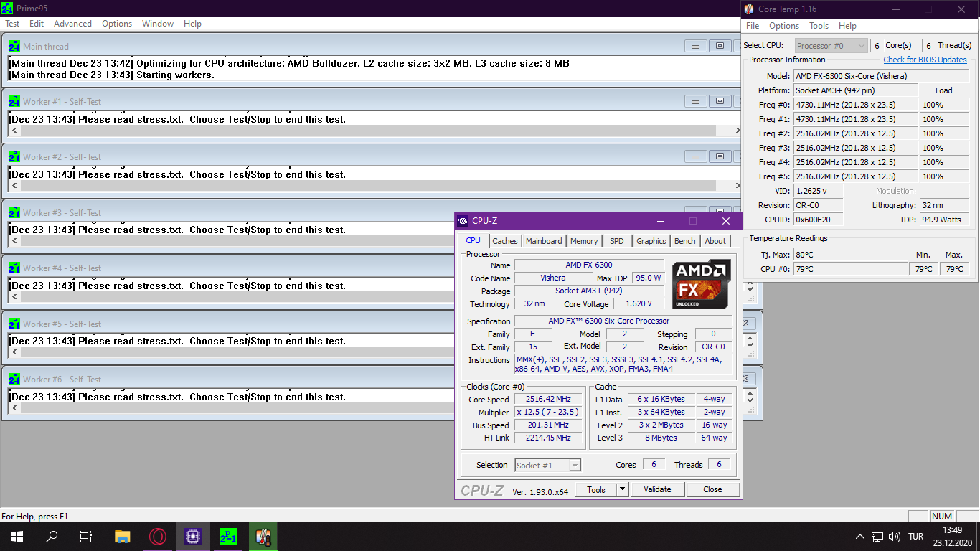Open Core Temp's Tools menu
Image resolution: width=980 pixels, height=551 pixels.
click(819, 26)
